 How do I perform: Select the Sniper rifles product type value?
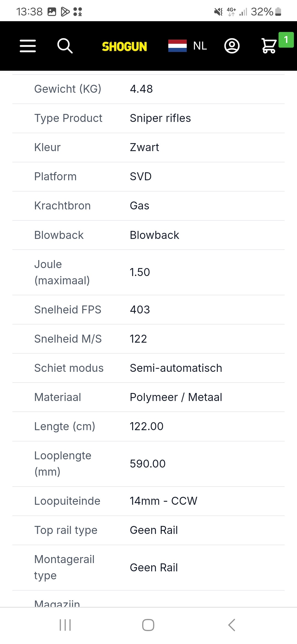(160, 118)
